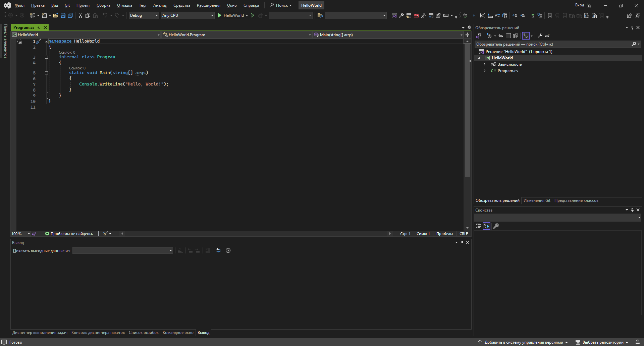Click the Decrease indent toolbar icon

515,15
